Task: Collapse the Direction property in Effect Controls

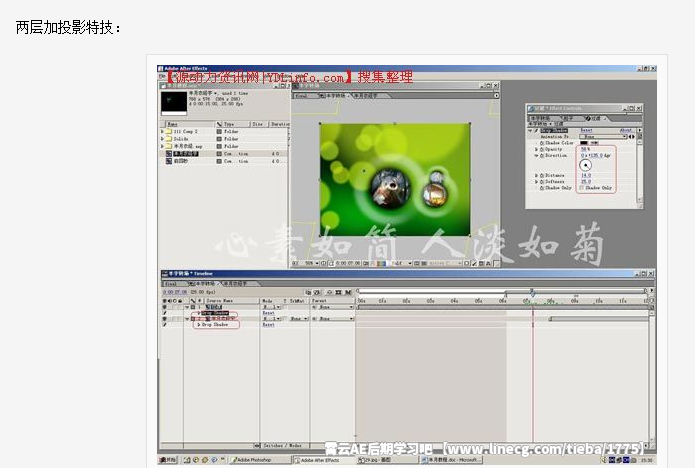Action: tap(537, 156)
